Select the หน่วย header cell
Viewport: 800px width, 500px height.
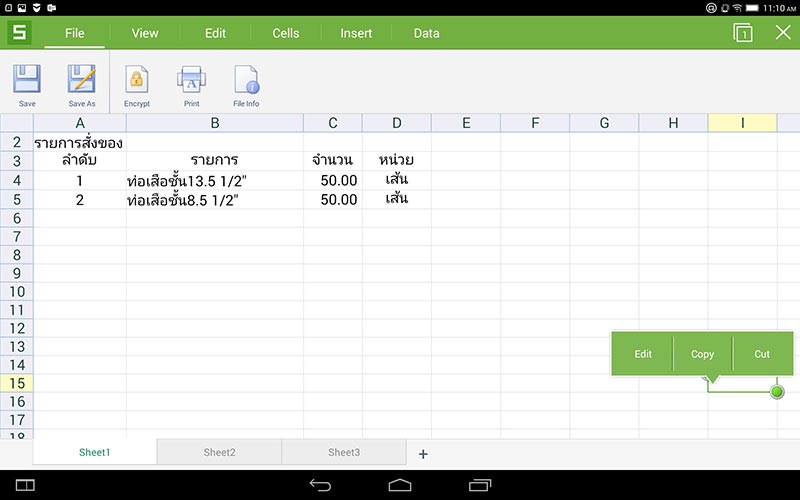tap(396, 161)
